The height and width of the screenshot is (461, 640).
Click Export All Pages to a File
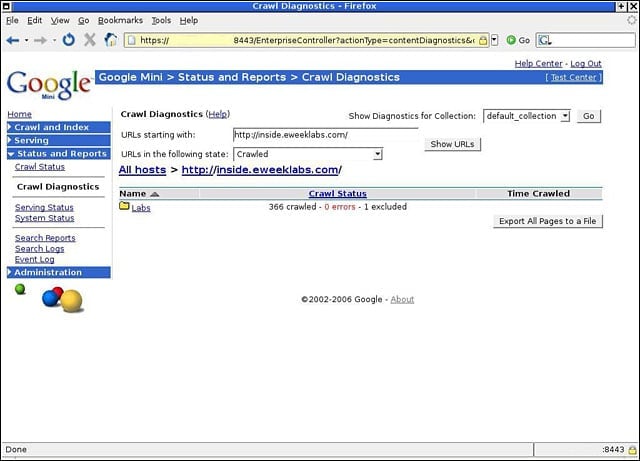click(x=547, y=221)
